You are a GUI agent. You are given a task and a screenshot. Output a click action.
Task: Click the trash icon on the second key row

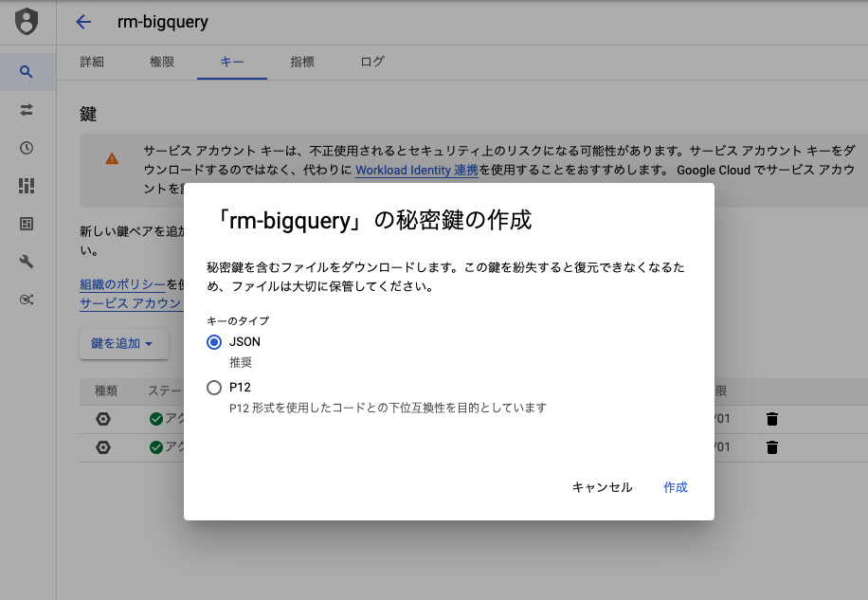[x=772, y=446]
